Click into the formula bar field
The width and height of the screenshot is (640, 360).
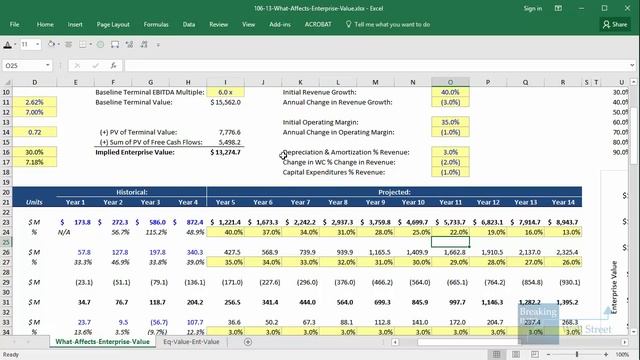[x=376, y=65]
